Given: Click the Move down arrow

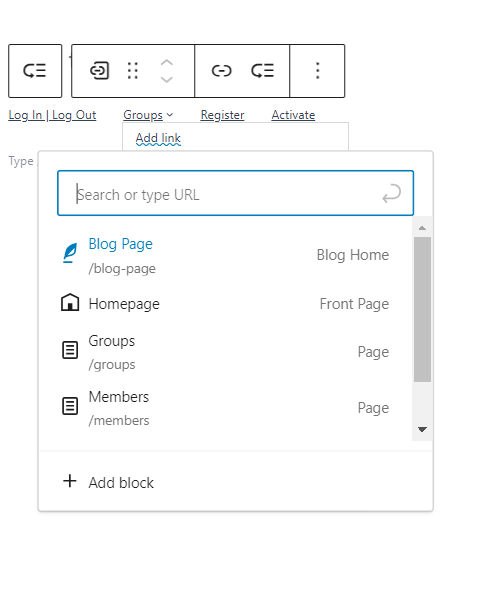Looking at the screenshot, I should tap(167, 79).
